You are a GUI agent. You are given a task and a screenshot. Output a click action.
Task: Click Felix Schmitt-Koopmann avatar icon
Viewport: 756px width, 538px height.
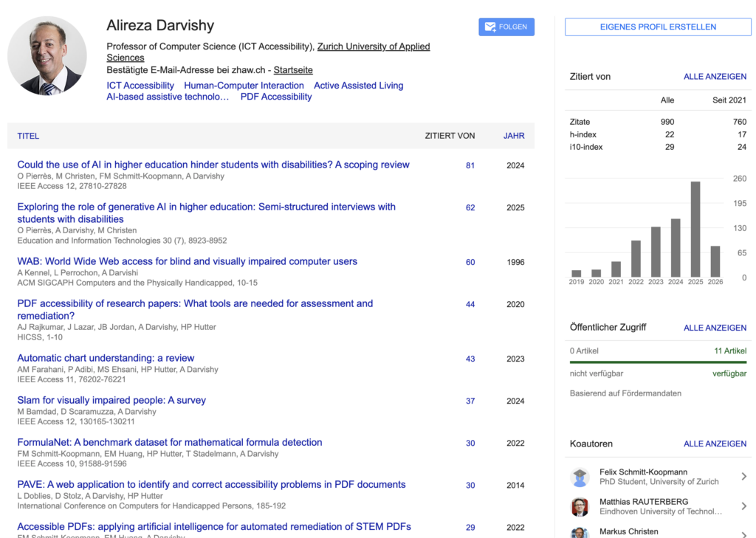pyautogui.click(x=580, y=477)
